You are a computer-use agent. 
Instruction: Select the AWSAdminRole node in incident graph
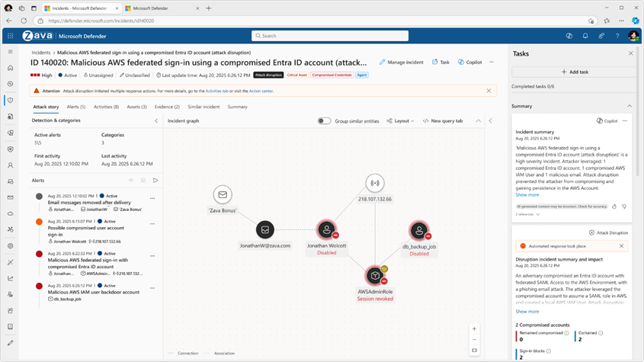pos(374,275)
